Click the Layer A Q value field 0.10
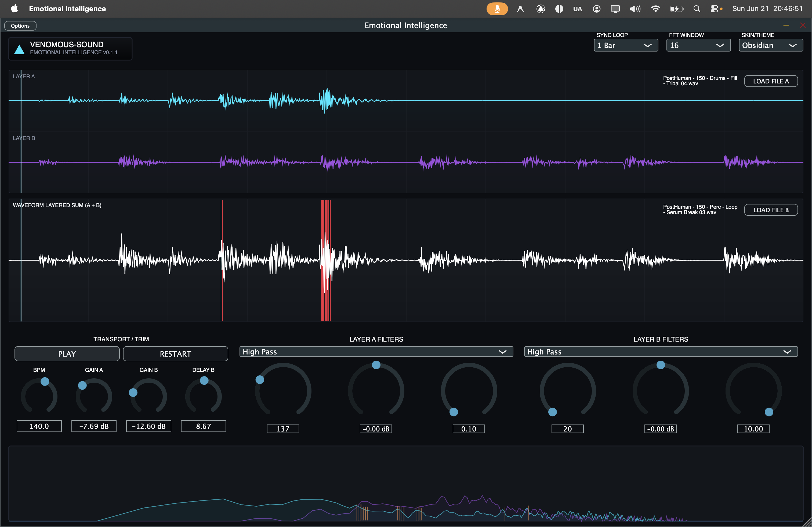The height and width of the screenshot is (527, 812). (x=469, y=429)
